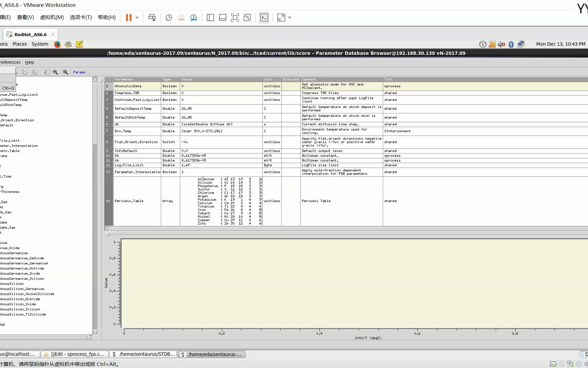The width and height of the screenshot is (588, 368).
Task: Toggle the VMware sidebar library panel icon
Action: [210, 18]
